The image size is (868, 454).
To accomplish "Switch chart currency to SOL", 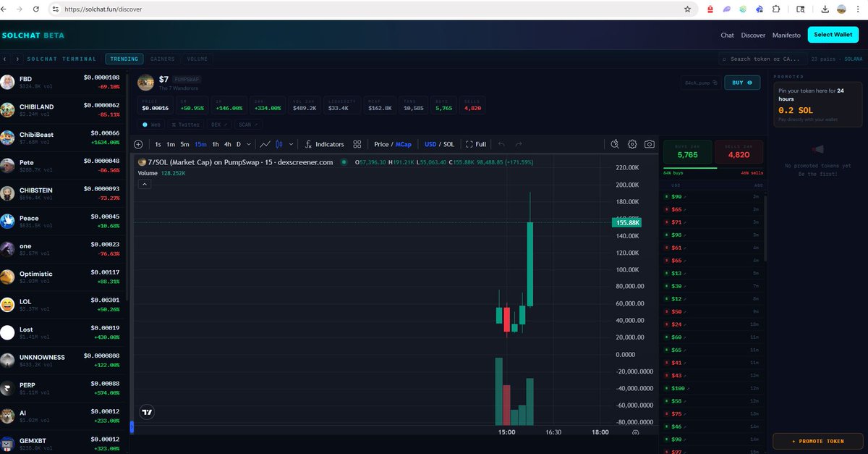I will pos(448,144).
